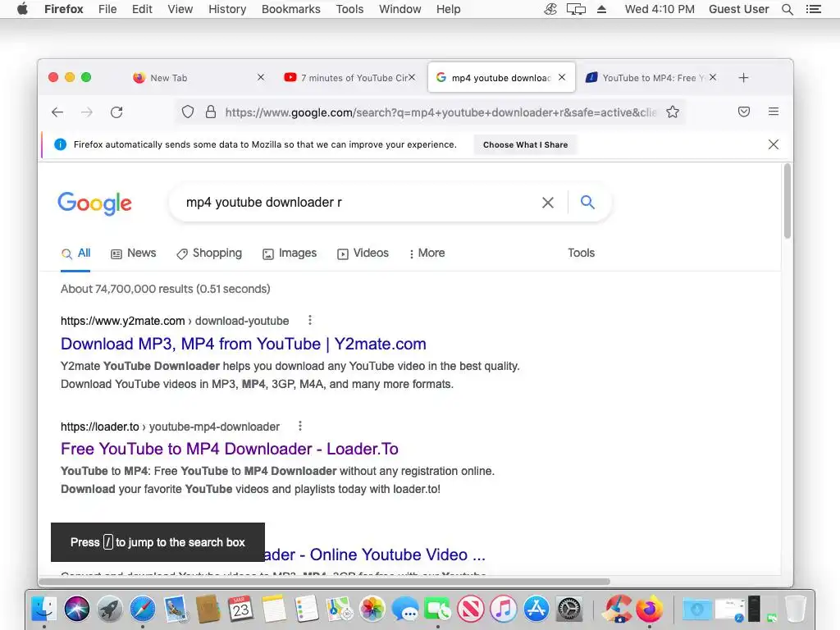Select the All results filter
840x630 pixels.
75,253
